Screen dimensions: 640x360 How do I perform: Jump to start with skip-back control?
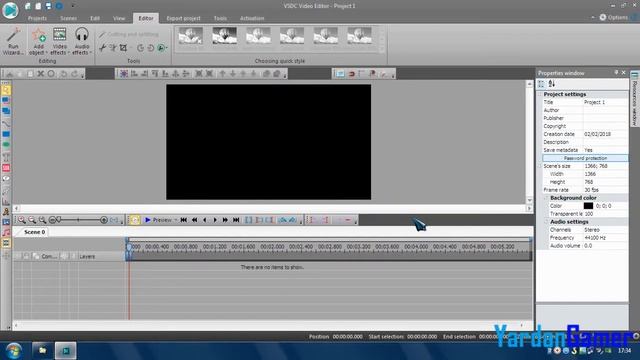pyautogui.click(x=184, y=220)
